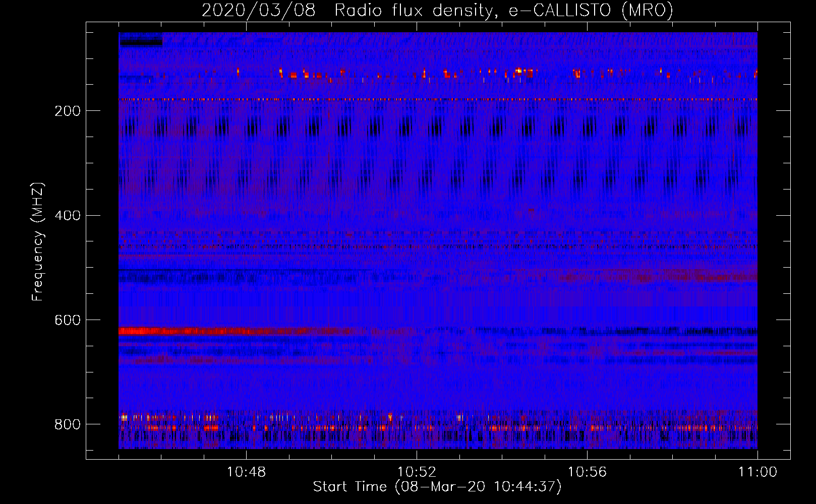Click the 11:00 time tick label

tap(757, 472)
